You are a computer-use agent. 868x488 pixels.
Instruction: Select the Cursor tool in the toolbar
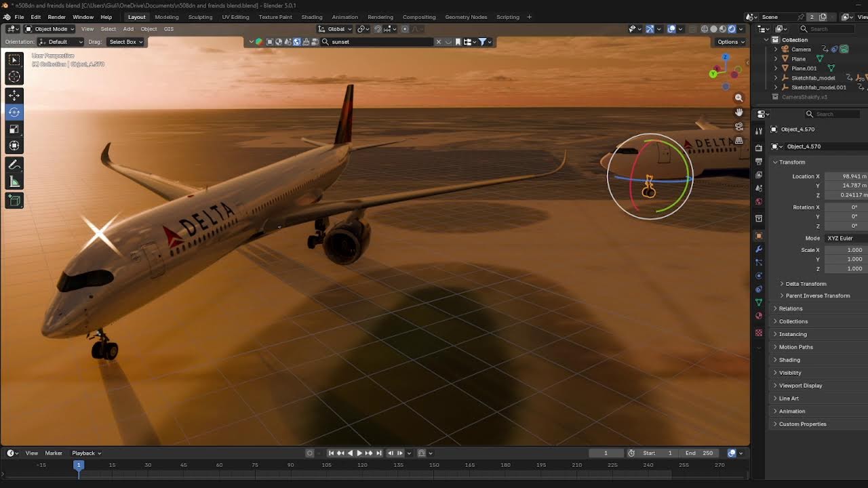coord(14,77)
